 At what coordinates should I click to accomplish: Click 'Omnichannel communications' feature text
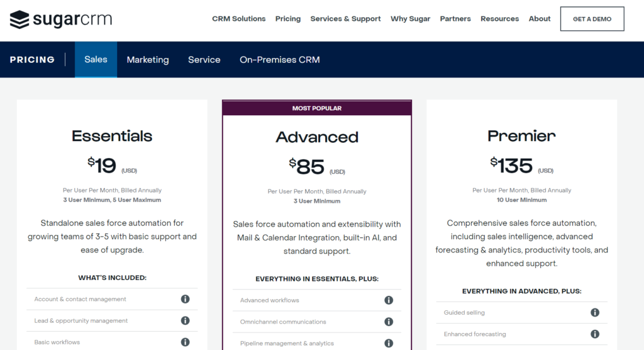click(283, 322)
